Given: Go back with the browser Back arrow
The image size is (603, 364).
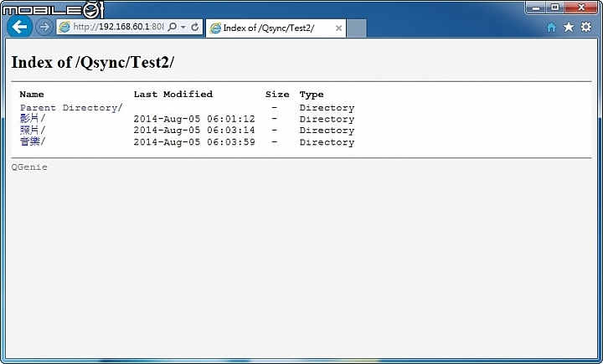Looking at the screenshot, I should [19, 27].
